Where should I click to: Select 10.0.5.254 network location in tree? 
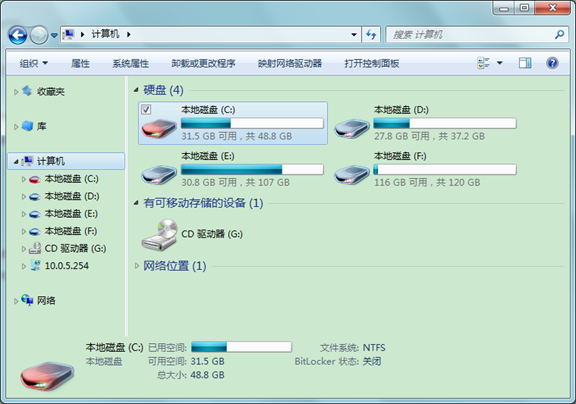click(x=66, y=266)
